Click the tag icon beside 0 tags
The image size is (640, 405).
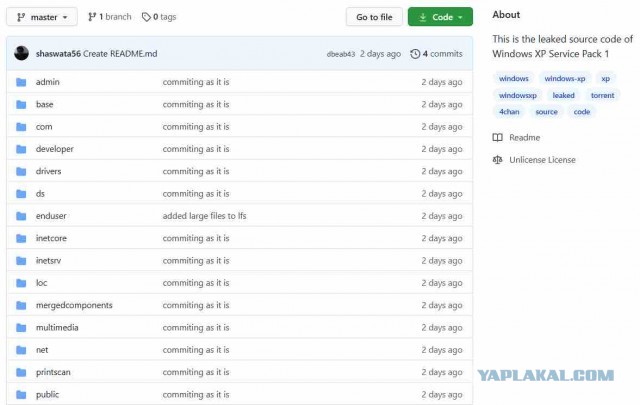pos(146,17)
